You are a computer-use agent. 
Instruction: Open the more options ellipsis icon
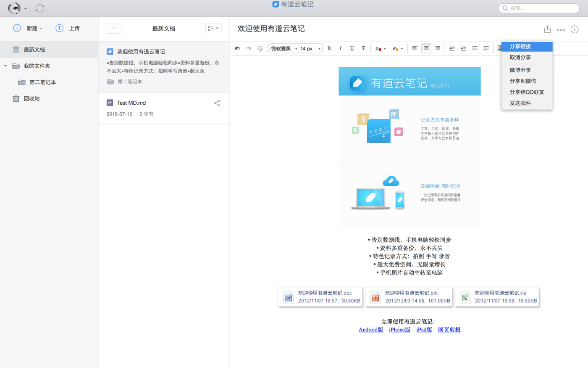(561, 29)
